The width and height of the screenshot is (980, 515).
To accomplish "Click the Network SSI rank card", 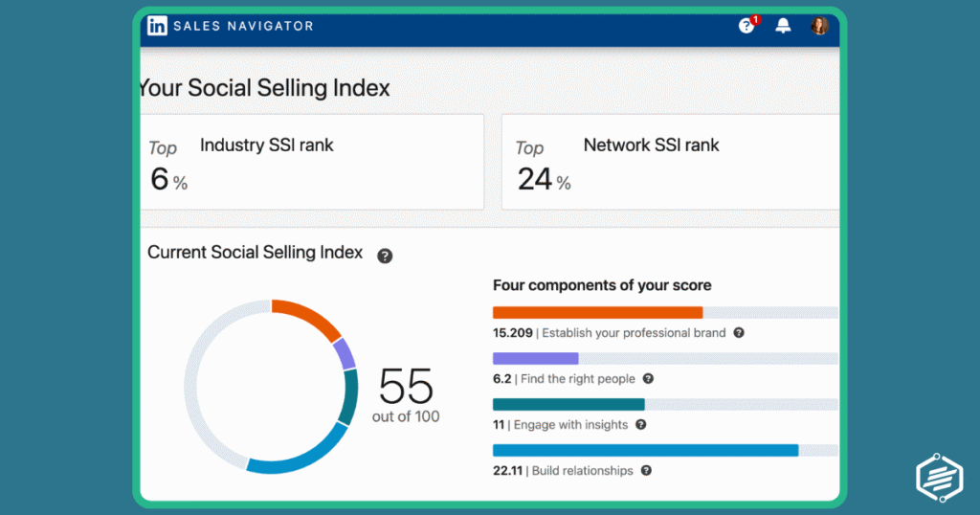I will (x=671, y=162).
